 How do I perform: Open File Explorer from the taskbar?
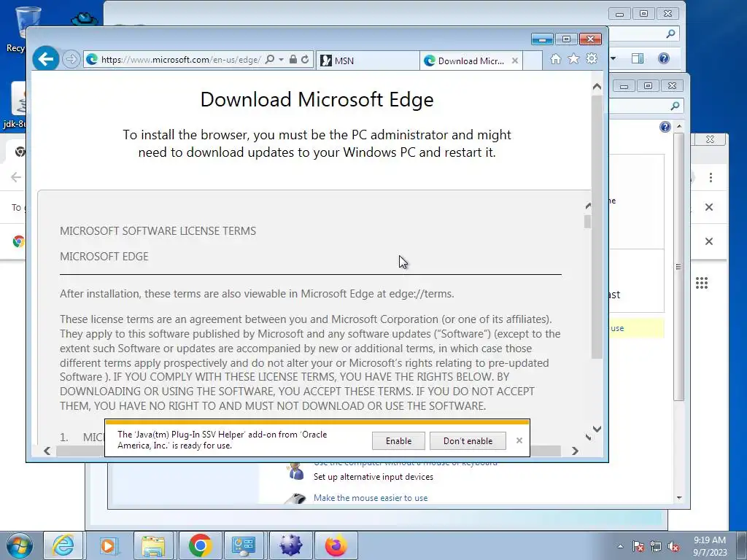[x=153, y=545]
